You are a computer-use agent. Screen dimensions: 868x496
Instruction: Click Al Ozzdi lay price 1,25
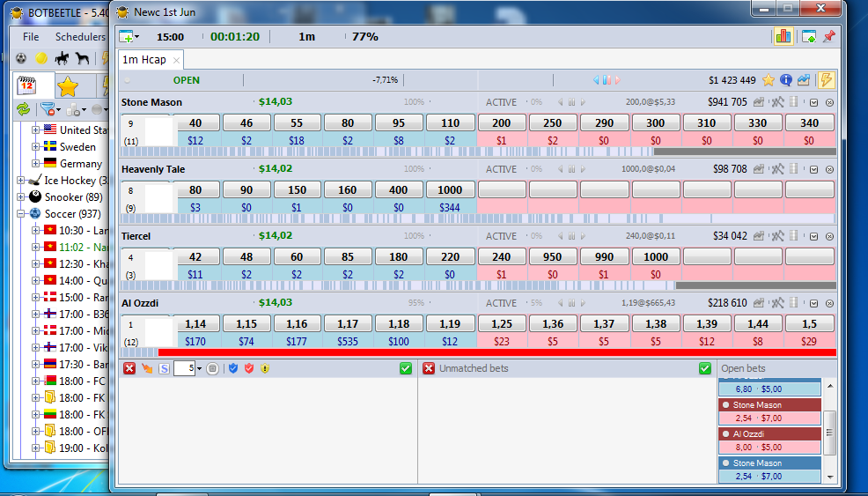tap(502, 323)
